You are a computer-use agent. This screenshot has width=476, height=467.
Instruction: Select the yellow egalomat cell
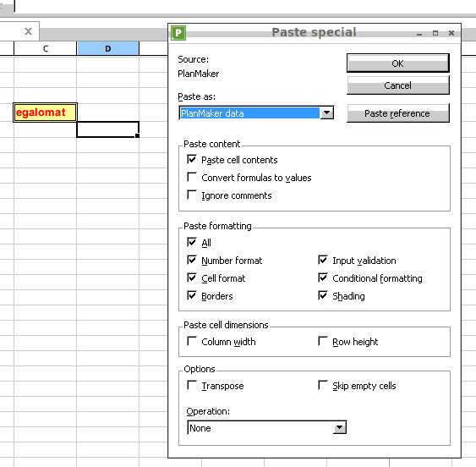coord(45,113)
